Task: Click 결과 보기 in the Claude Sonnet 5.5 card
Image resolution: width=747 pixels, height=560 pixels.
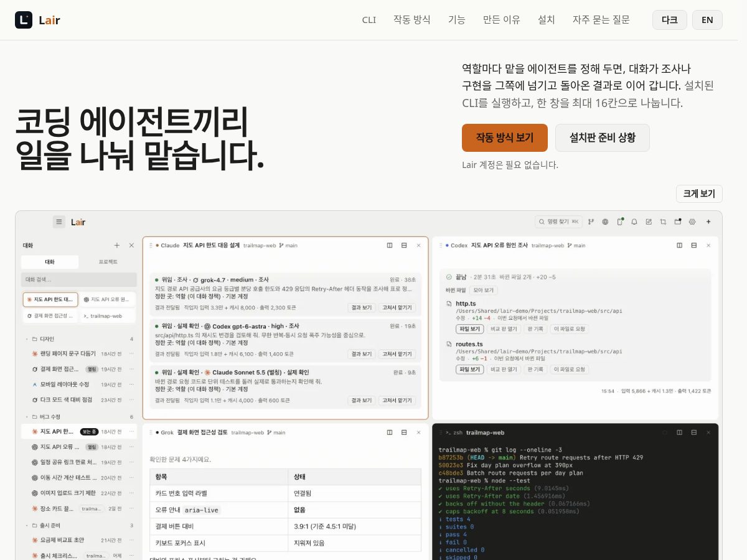Action: pos(362,400)
